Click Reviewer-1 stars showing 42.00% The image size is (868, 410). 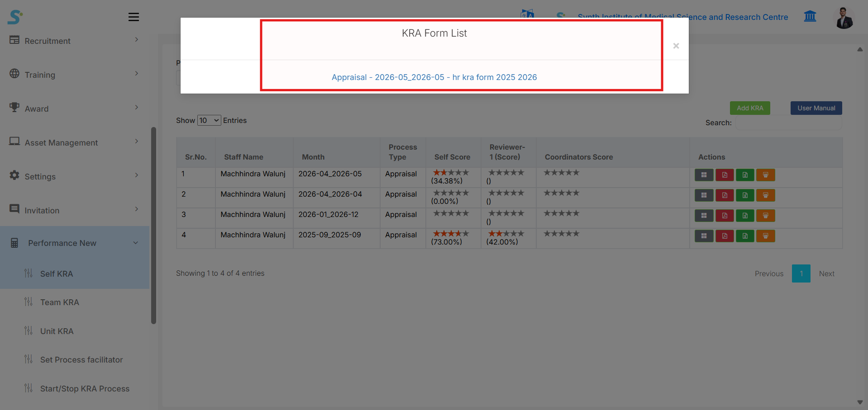tap(506, 234)
